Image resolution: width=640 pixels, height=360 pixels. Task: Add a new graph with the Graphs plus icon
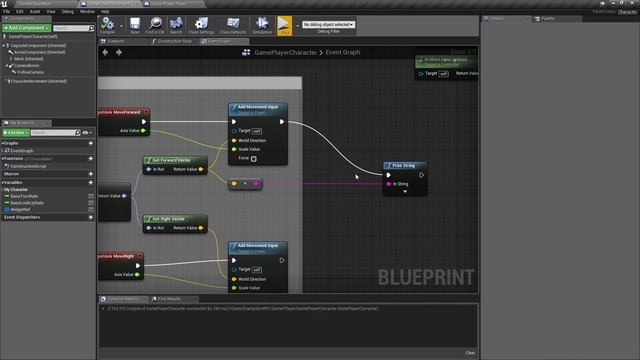(91, 143)
